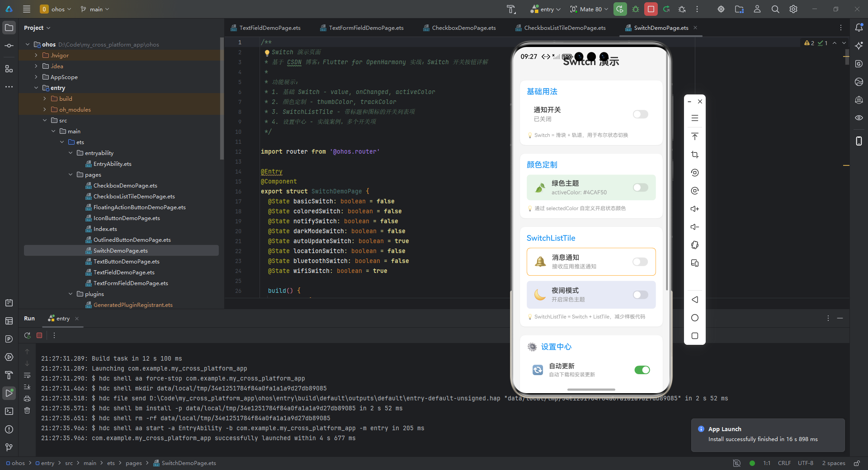Tap the emulator home circle button
Viewport: 868px width, 470px height.
(695, 318)
